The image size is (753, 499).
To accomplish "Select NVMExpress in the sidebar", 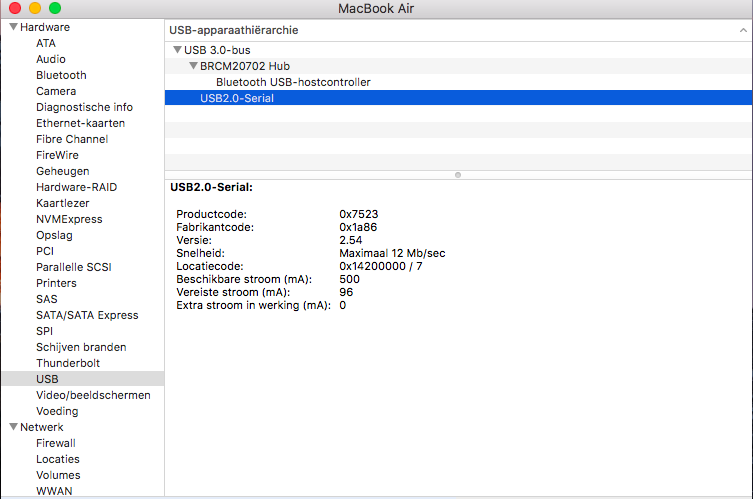I will [x=69, y=219].
